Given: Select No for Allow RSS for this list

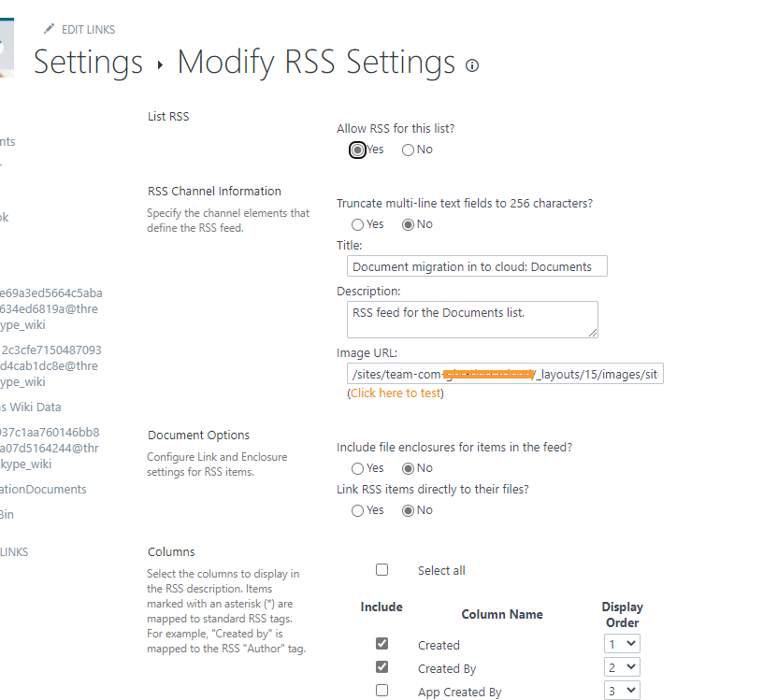Looking at the screenshot, I should point(408,150).
